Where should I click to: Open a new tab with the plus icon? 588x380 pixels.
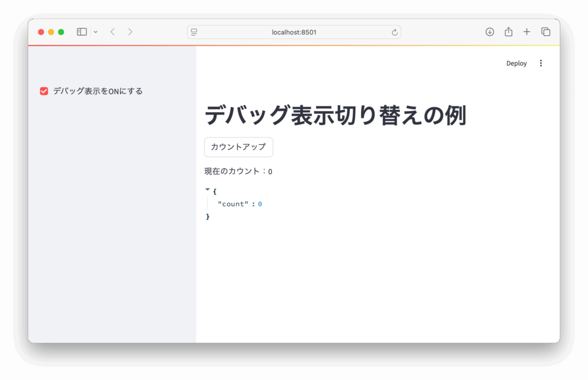point(527,32)
